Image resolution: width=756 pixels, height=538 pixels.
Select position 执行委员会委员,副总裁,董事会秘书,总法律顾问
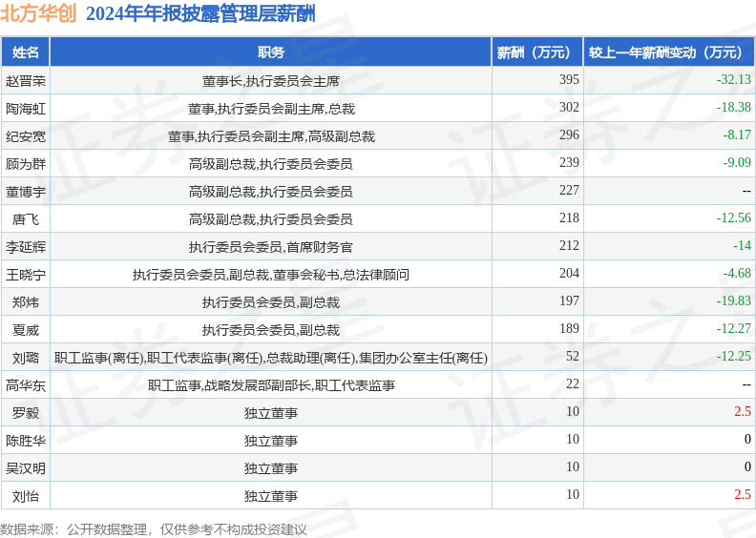click(271, 275)
